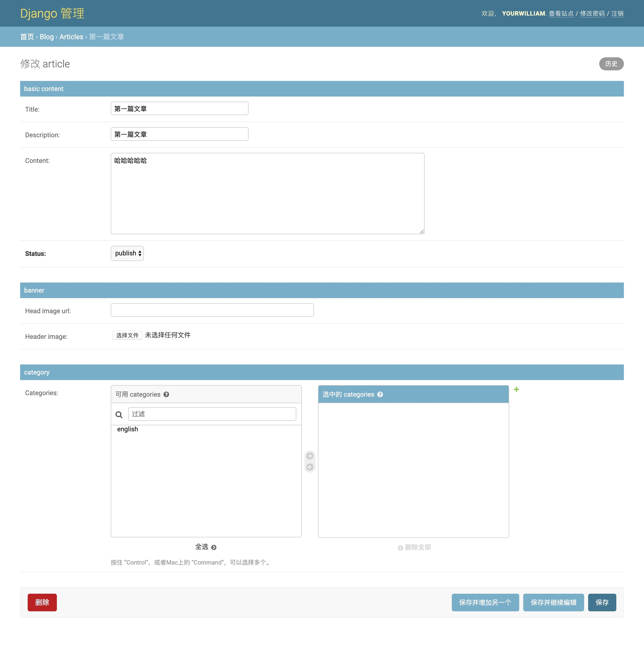
Task: Click the 全选 choose-all arrow link
Action: [x=206, y=547]
